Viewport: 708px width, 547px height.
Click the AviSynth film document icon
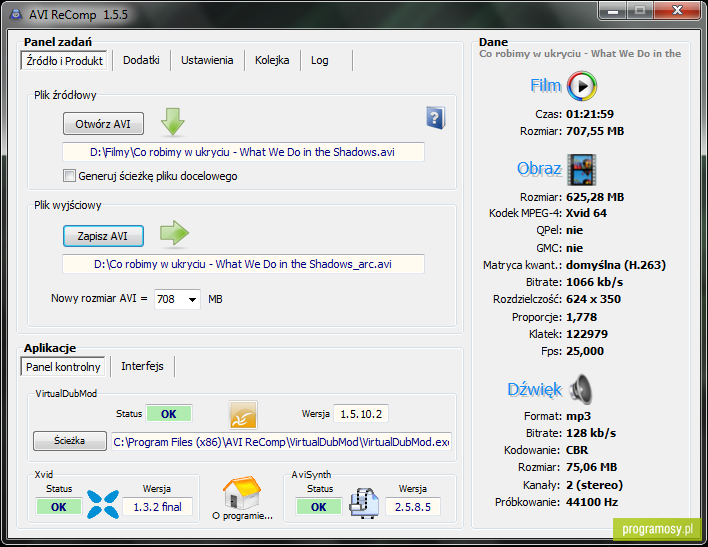[x=364, y=503]
